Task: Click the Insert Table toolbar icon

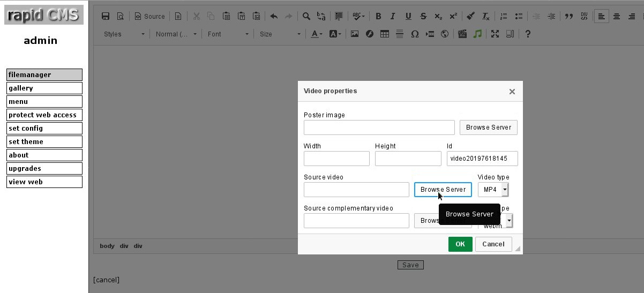Action: (384, 34)
